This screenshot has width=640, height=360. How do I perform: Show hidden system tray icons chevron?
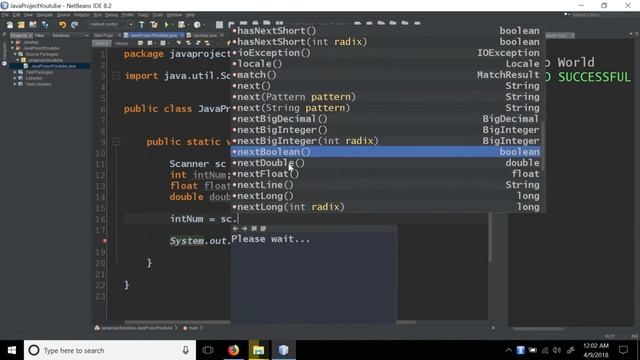tap(508, 350)
